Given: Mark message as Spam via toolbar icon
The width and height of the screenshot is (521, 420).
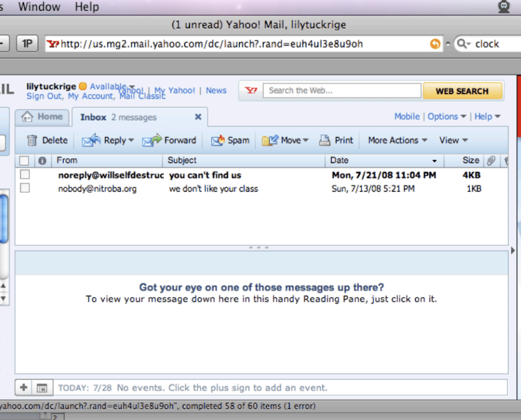Looking at the screenshot, I should 218,141.
